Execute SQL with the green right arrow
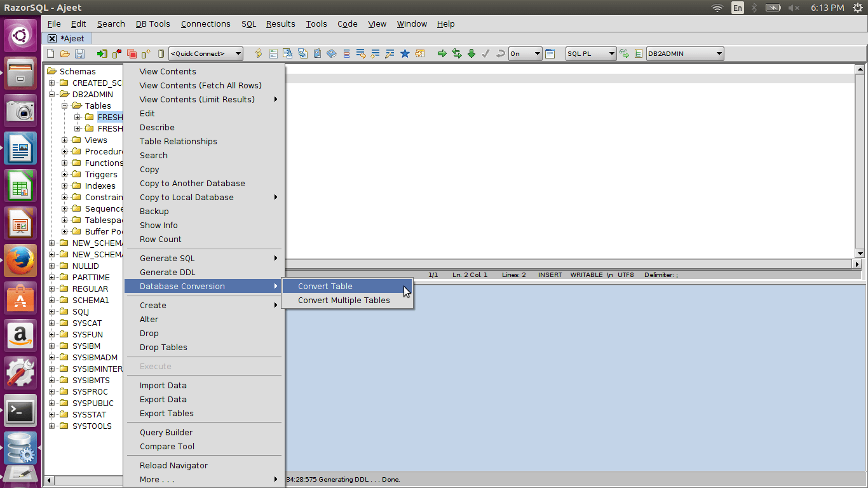This screenshot has height=488, width=868. click(442, 53)
